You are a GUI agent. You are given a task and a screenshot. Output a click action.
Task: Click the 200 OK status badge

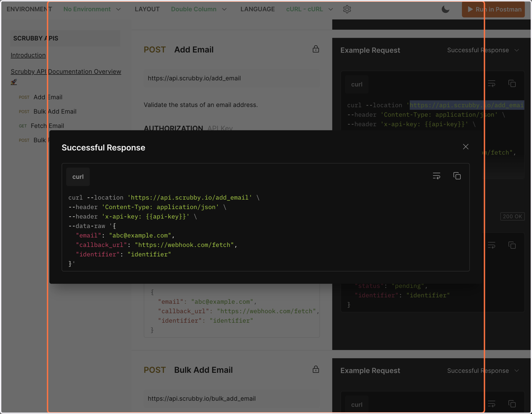tap(512, 217)
